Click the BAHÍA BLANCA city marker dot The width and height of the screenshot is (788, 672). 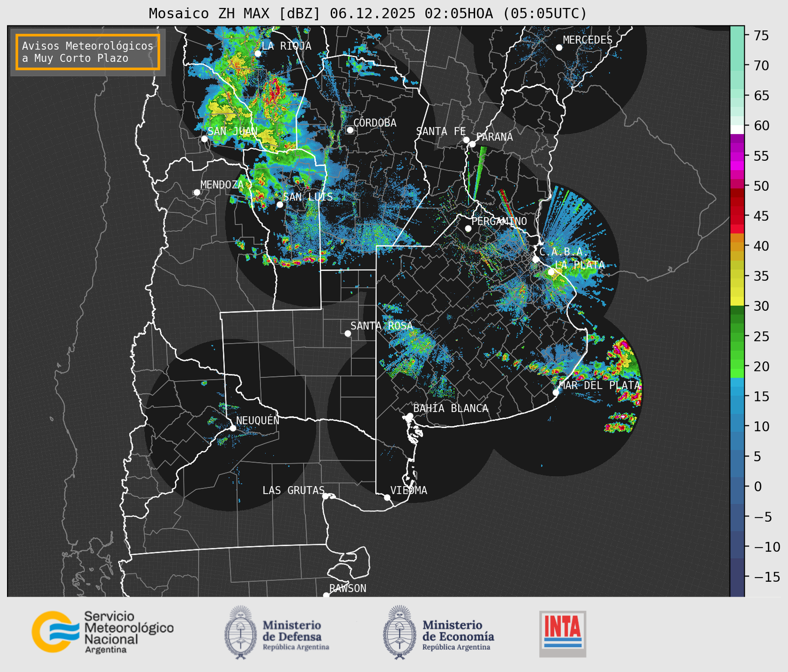coord(410,416)
